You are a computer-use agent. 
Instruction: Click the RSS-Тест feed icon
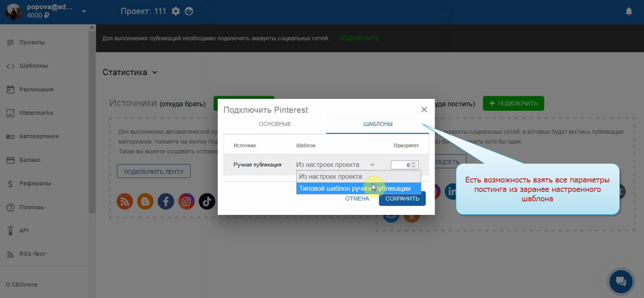click(x=10, y=254)
